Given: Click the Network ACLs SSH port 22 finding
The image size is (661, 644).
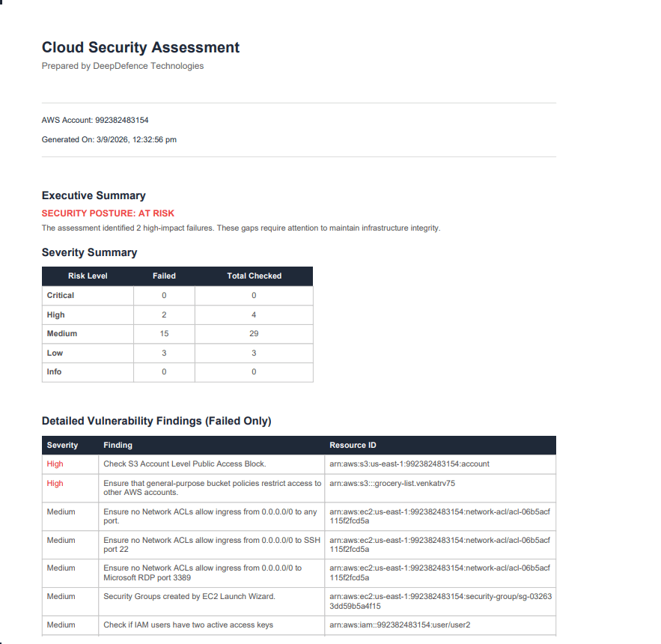Looking at the screenshot, I should point(212,545).
